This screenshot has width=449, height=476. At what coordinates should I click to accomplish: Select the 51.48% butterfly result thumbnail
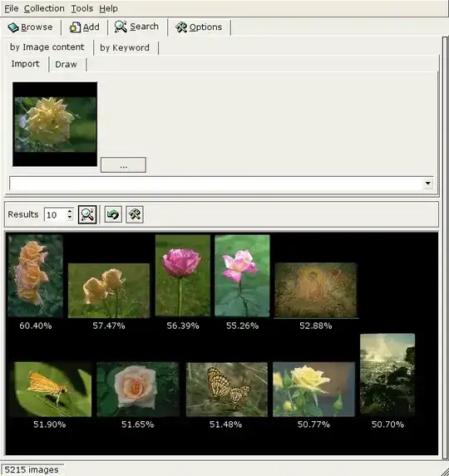coord(227,389)
